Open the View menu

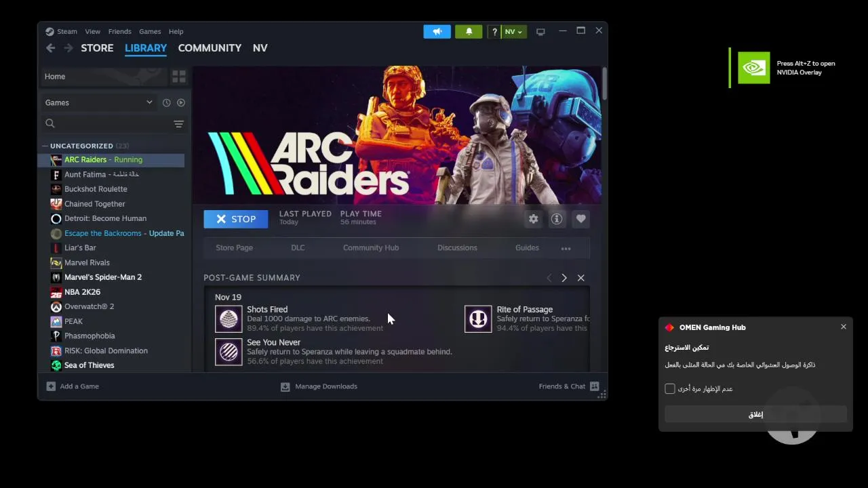click(92, 32)
